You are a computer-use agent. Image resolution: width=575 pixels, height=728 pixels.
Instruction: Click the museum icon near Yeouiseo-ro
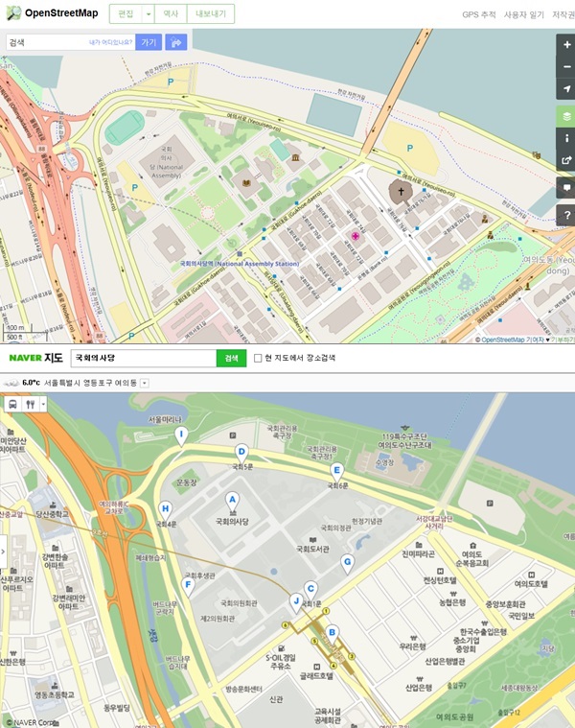point(295,158)
